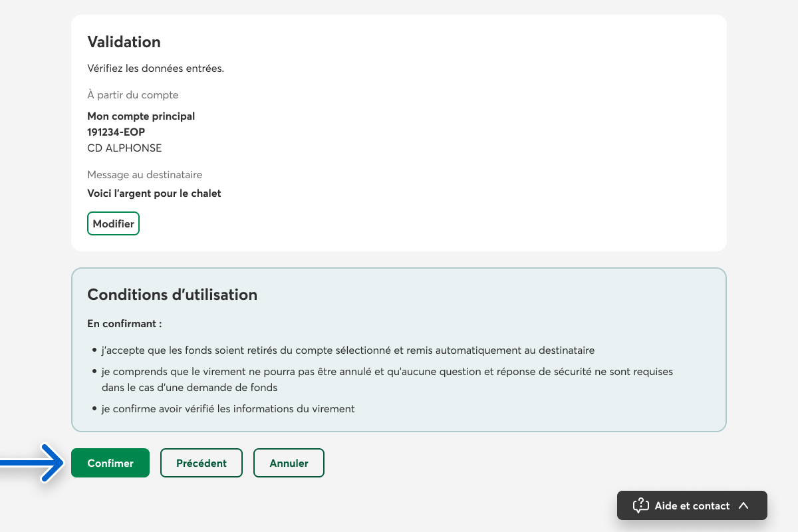Click the blue arrow pointing at Confimer
This screenshot has height=532, width=798.
coord(33,462)
